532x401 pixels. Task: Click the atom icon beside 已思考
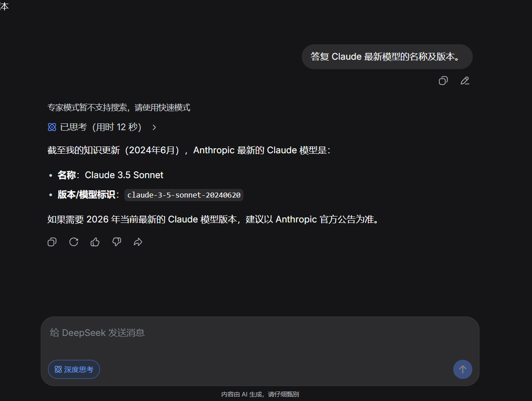52,127
